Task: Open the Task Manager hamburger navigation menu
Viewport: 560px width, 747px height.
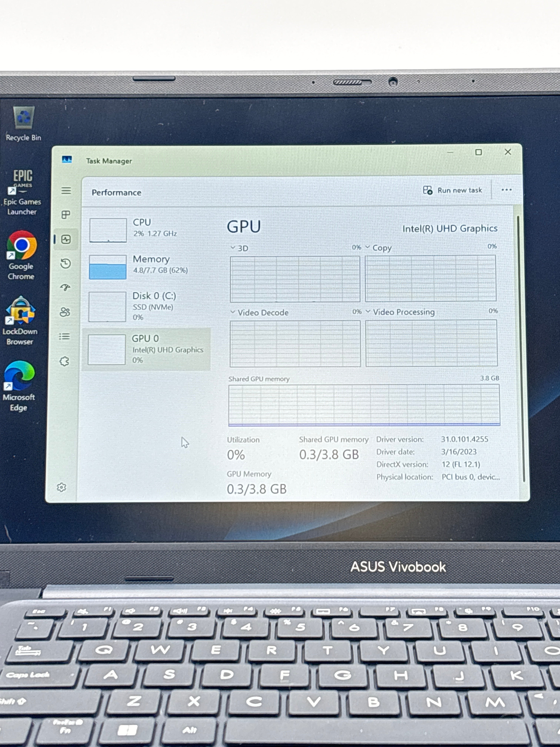Action: [x=66, y=191]
